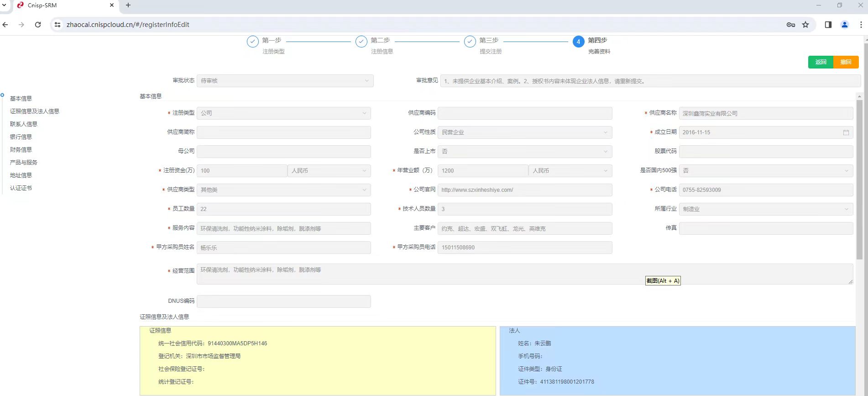Click the 主要客户 input field
868x396 pixels.
click(525, 228)
